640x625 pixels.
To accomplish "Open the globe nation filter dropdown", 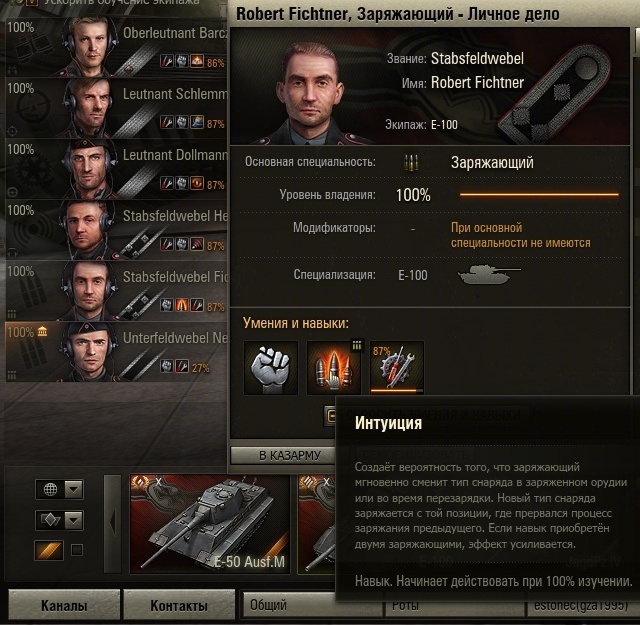I will [x=60, y=489].
